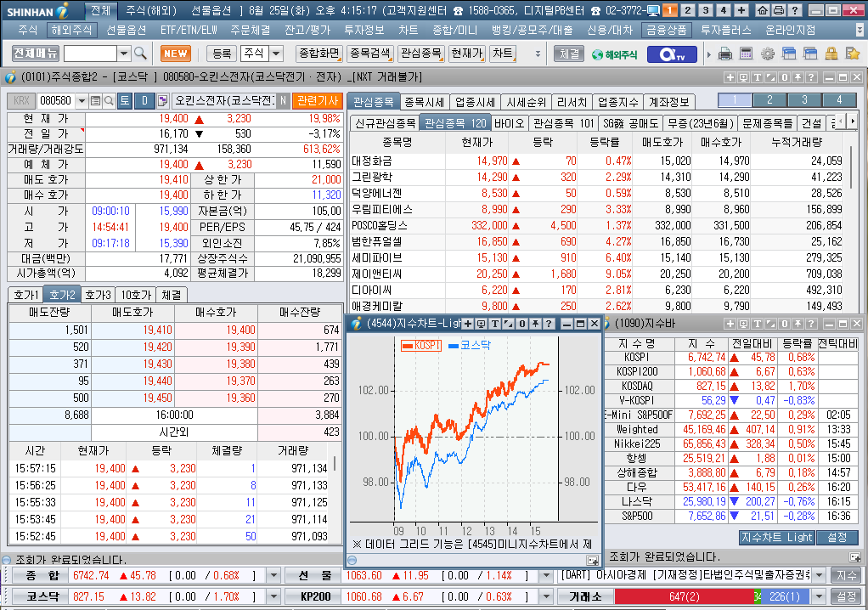The image size is (868, 610).
Task: Open settings gear icon in toolbar
Action: [x=767, y=54]
